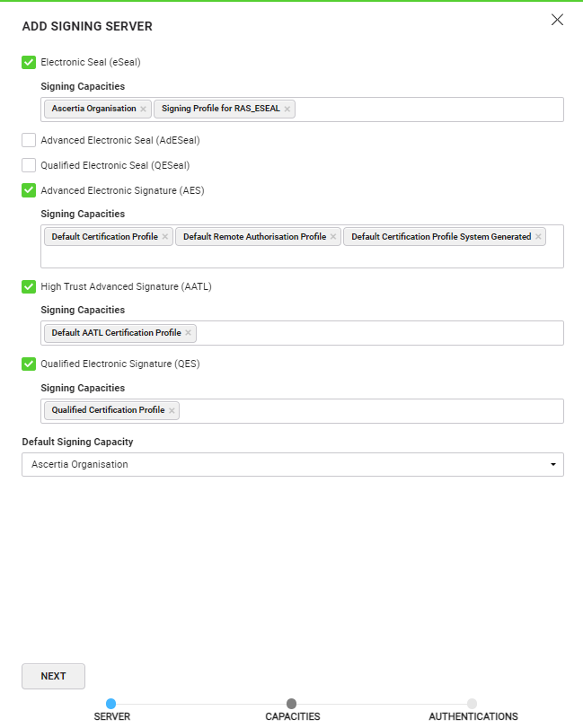The image size is (583, 728).
Task: Select the Capacities step indicator
Action: click(292, 704)
